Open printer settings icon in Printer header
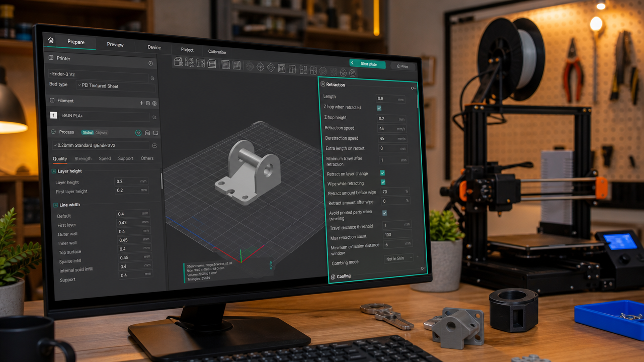This screenshot has width=644, height=362. (150, 63)
